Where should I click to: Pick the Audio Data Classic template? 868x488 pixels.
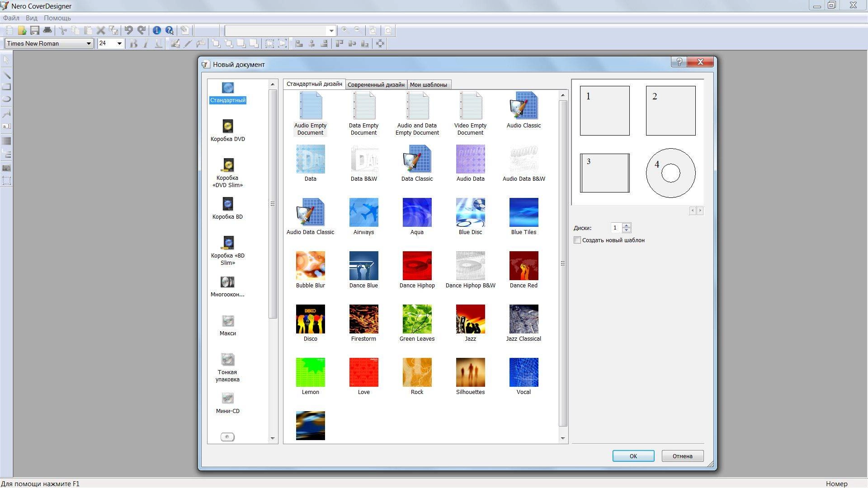tap(310, 216)
